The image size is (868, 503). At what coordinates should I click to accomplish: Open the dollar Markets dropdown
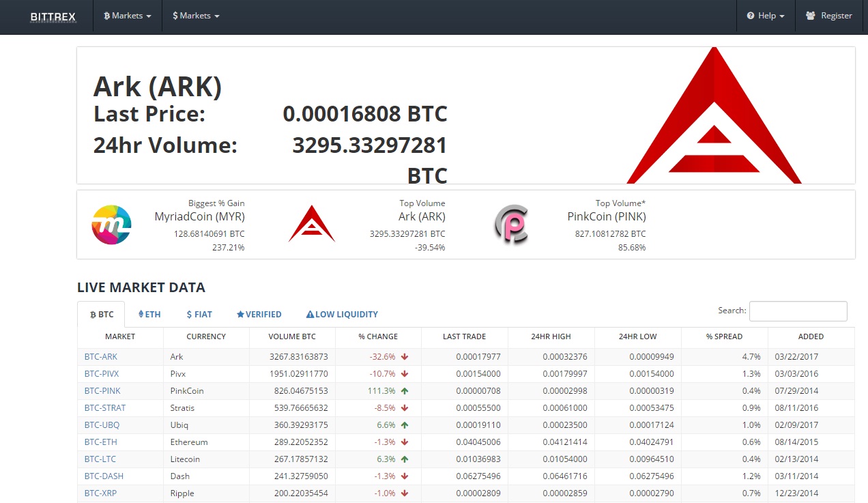click(196, 16)
